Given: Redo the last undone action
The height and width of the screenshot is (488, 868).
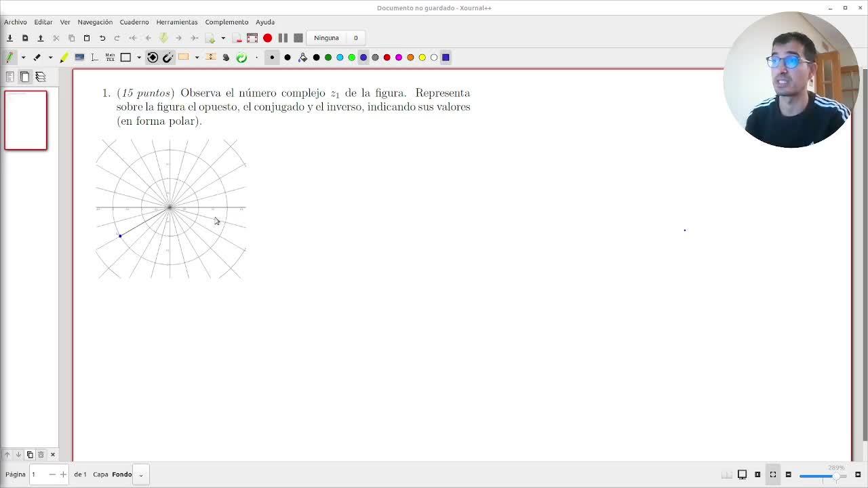Looking at the screenshot, I should (x=117, y=38).
